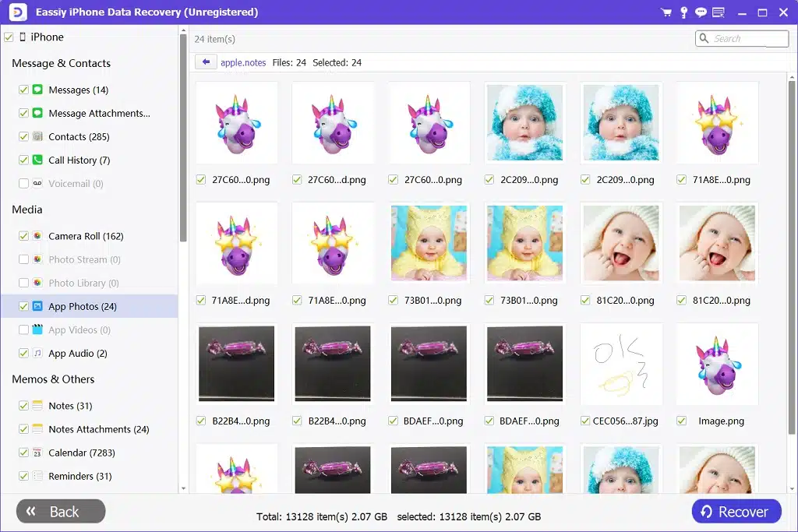This screenshot has height=532, width=798.
Task: Click the Camera Roll photos icon
Action: click(x=37, y=237)
